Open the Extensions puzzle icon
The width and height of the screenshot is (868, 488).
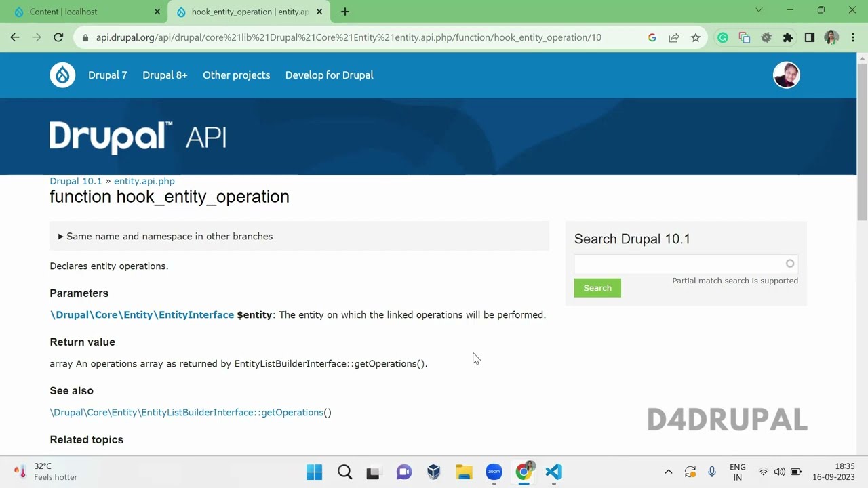[788, 37]
